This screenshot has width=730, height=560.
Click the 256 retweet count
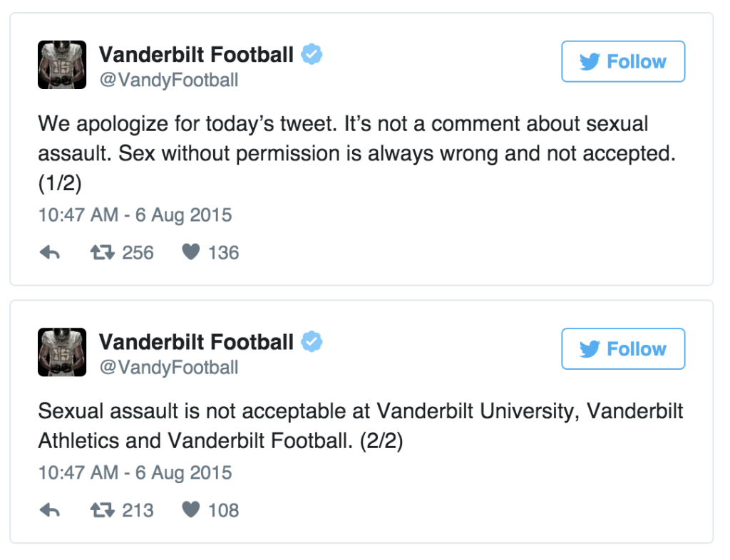138,252
